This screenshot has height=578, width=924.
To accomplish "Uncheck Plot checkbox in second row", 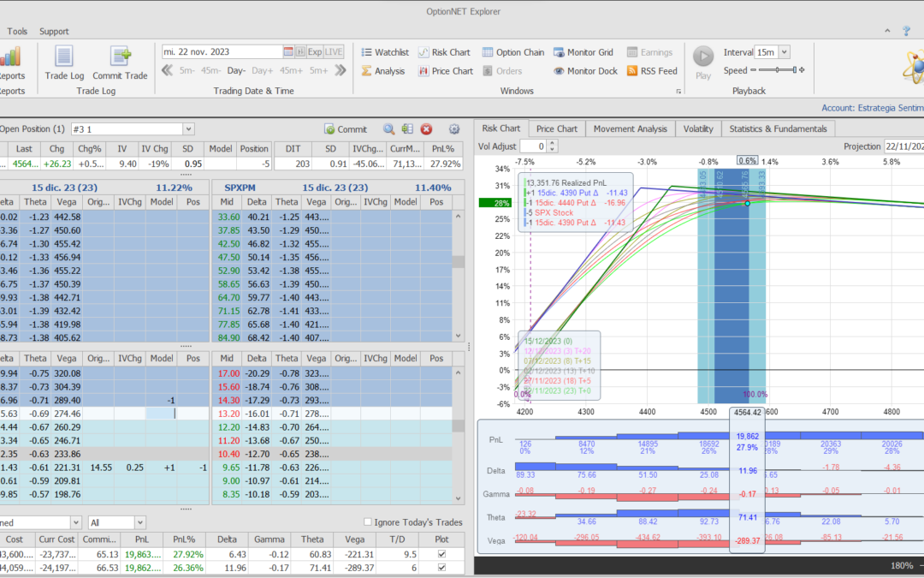I will [x=441, y=567].
